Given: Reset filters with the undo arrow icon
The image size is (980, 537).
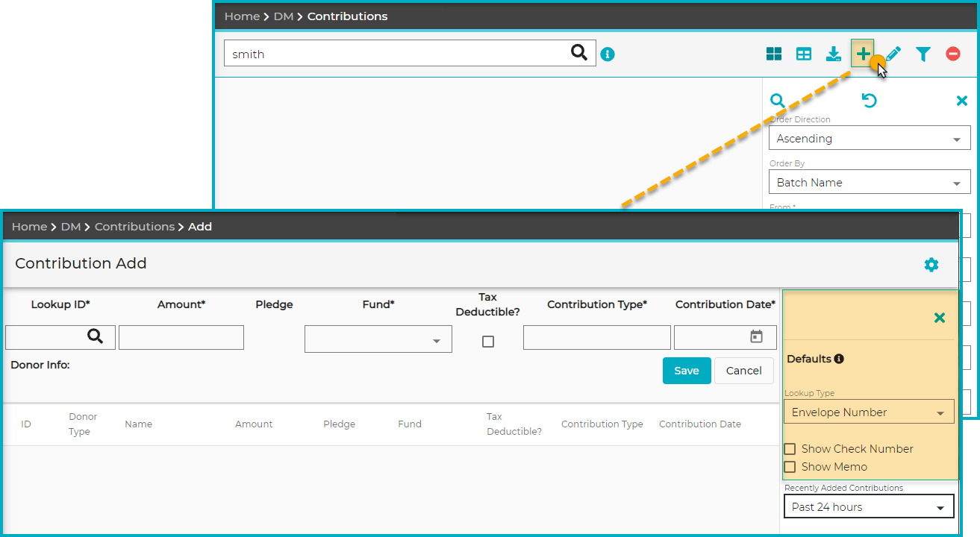Looking at the screenshot, I should [x=869, y=101].
